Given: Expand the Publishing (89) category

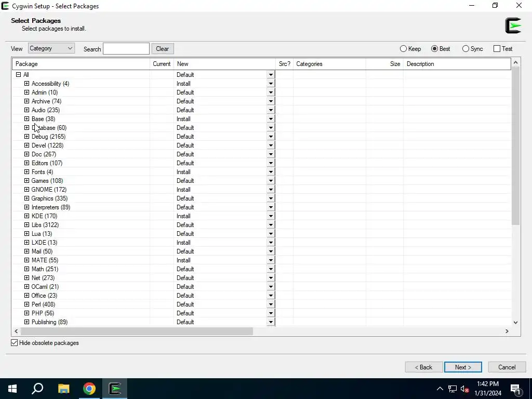Looking at the screenshot, I should click(27, 322).
